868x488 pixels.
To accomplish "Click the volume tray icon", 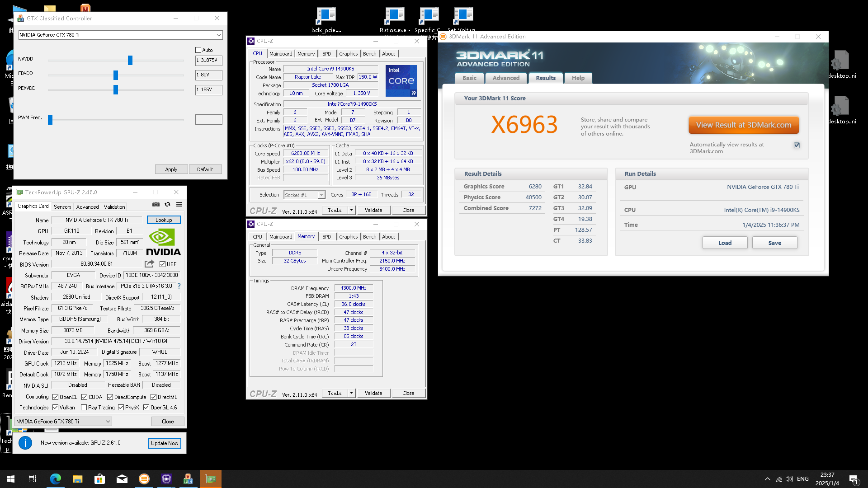I will [789, 479].
